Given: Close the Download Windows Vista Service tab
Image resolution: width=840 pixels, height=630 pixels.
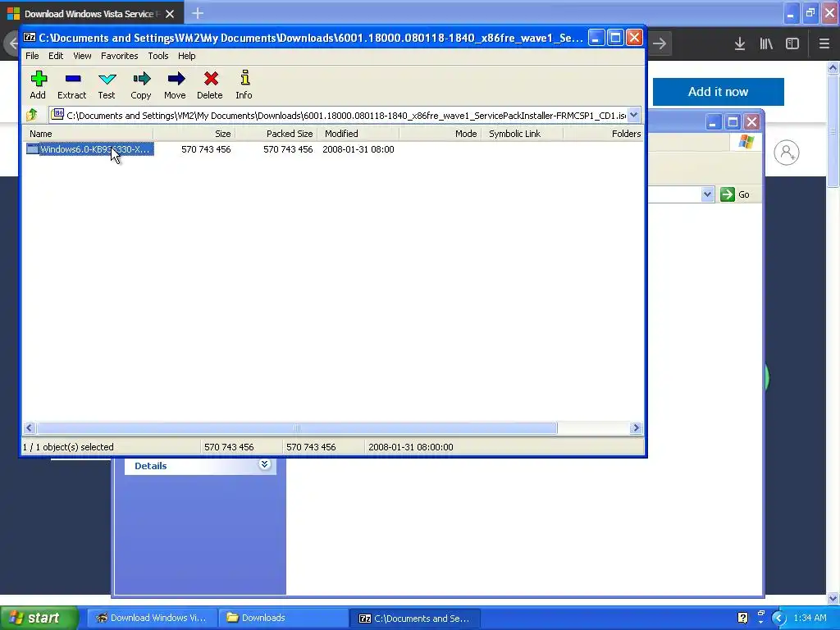Looking at the screenshot, I should [x=170, y=14].
